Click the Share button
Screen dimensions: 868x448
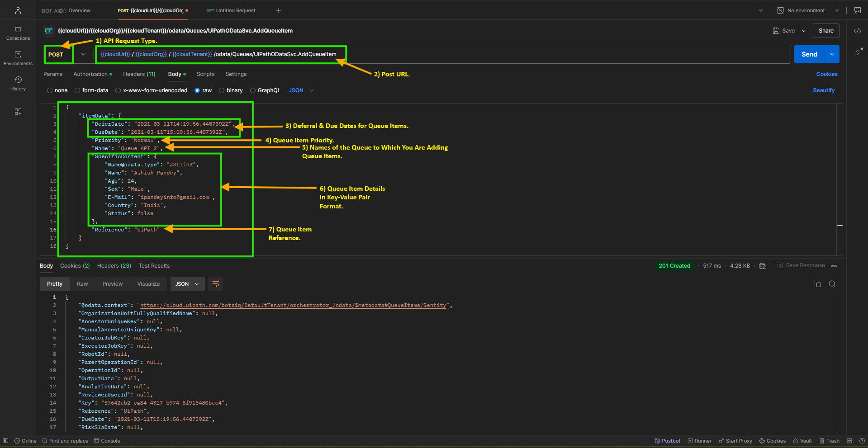826,31
